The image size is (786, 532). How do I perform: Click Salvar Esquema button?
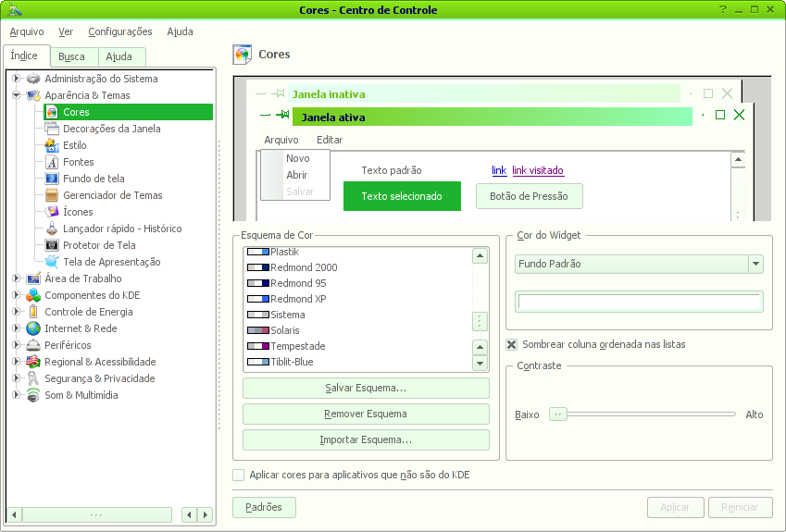pyautogui.click(x=366, y=389)
